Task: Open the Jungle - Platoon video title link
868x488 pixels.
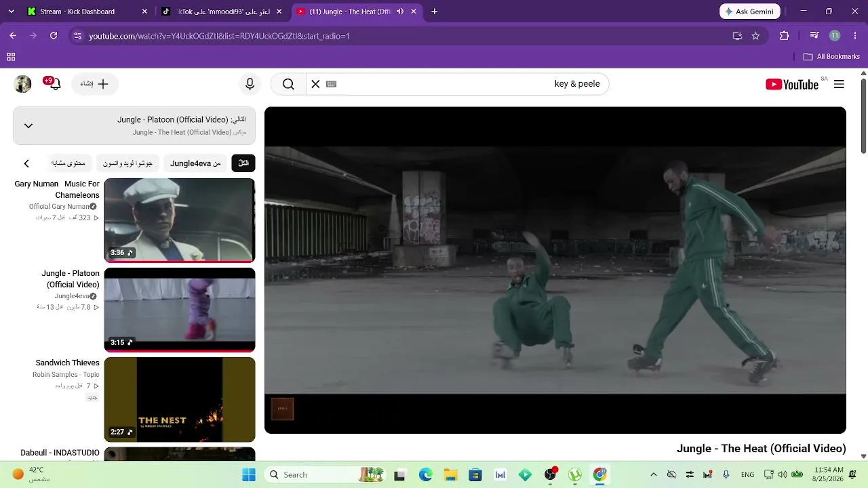Action: pyautogui.click(x=71, y=279)
